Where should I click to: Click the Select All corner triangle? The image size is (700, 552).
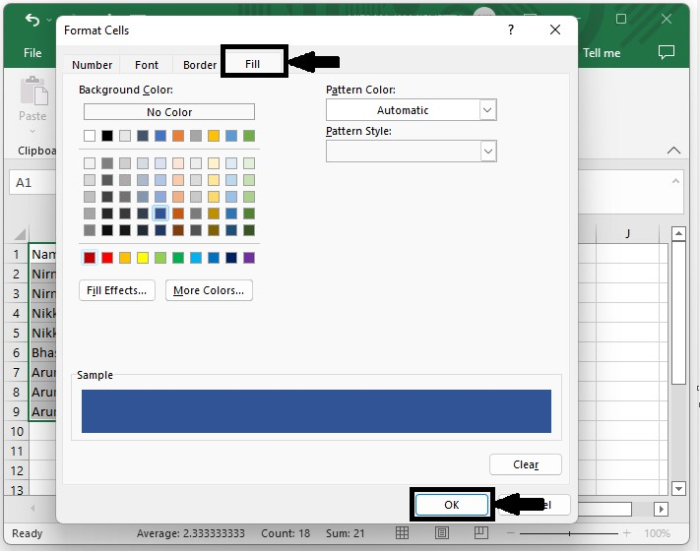[x=20, y=234]
